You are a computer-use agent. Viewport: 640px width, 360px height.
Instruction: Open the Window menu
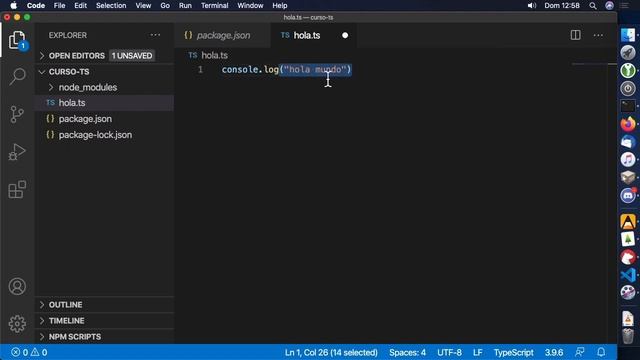[x=250, y=6]
